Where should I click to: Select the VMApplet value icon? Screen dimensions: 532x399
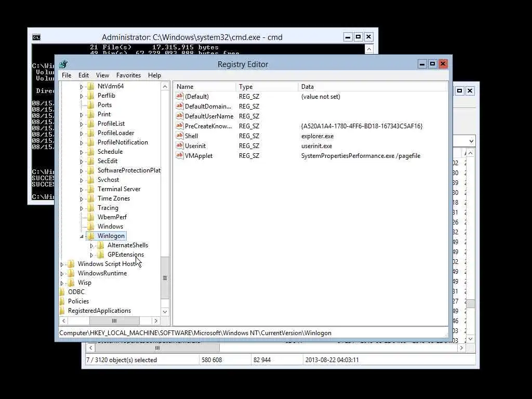click(179, 156)
